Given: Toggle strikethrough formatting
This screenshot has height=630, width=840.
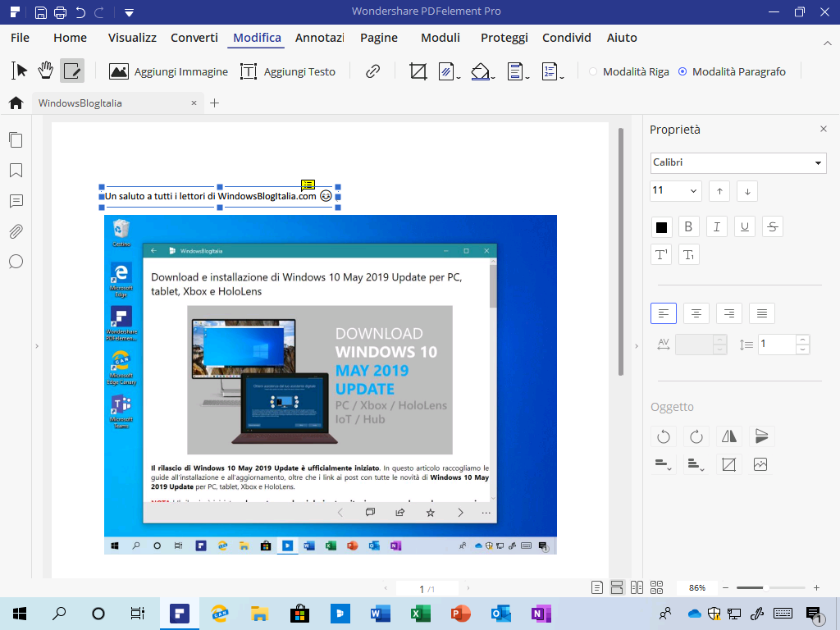Looking at the screenshot, I should tap(773, 226).
